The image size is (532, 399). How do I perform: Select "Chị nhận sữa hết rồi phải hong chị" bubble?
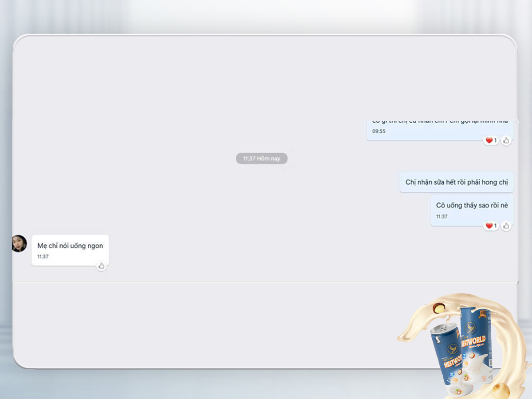tap(457, 182)
